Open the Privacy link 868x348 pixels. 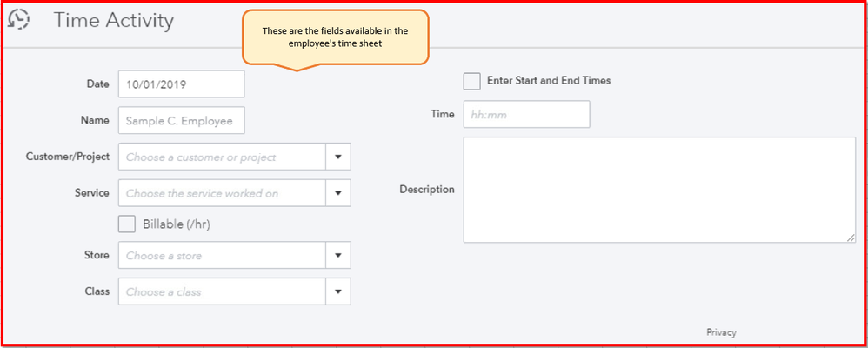coord(721,332)
